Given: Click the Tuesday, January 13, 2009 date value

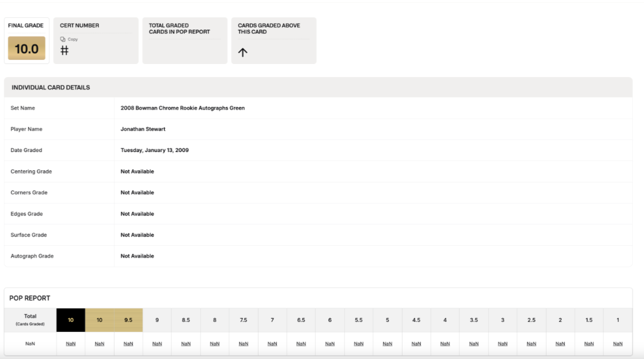Looking at the screenshot, I should (x=154, y=150).
